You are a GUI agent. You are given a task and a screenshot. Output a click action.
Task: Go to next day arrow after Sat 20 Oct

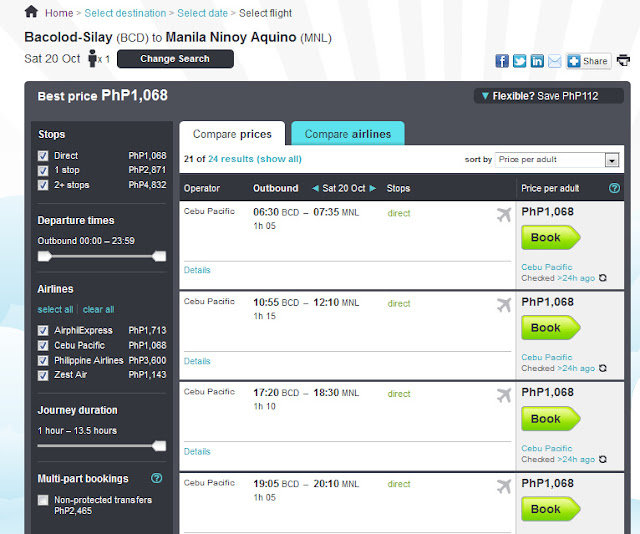click(x=372, y=188)
